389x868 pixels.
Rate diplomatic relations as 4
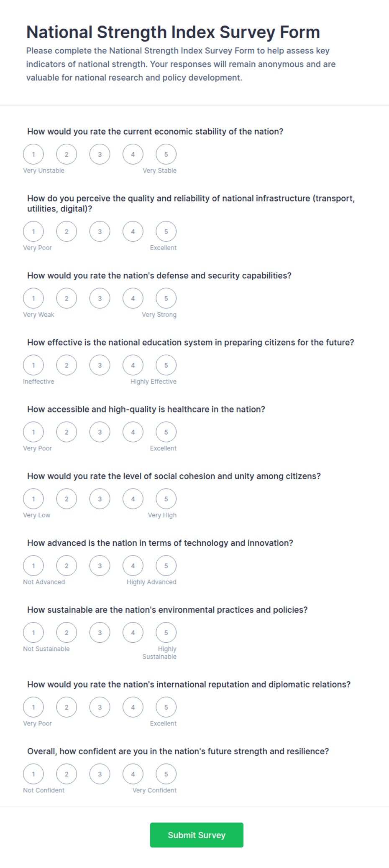point(133,707)
